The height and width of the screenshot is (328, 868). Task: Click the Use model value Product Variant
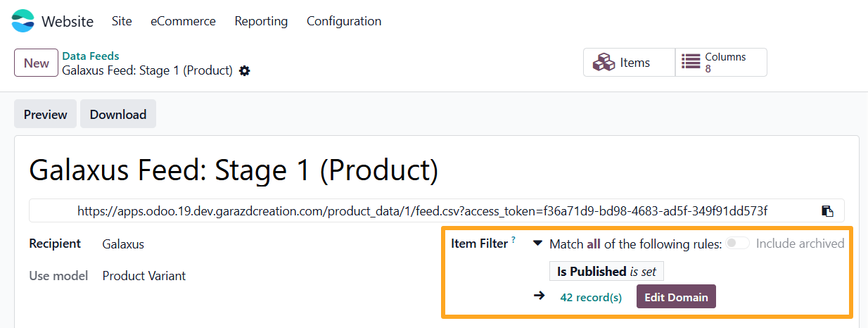coord(144,276)
